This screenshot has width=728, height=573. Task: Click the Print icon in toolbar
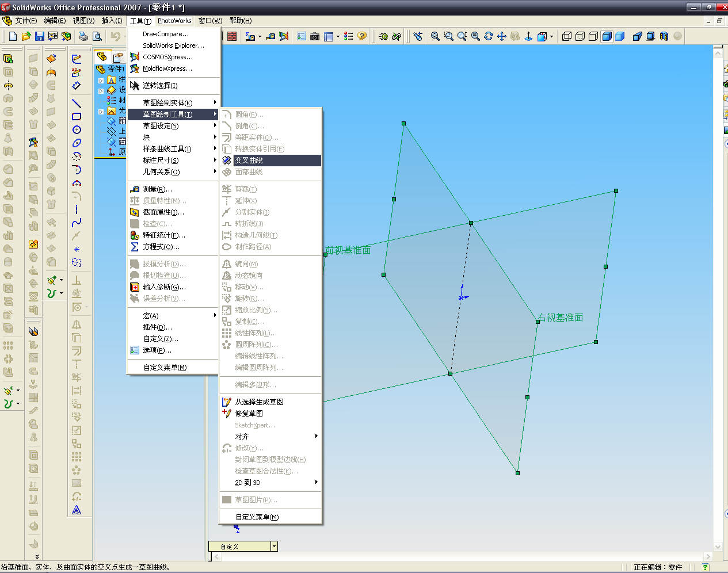[x=84, y=36]
